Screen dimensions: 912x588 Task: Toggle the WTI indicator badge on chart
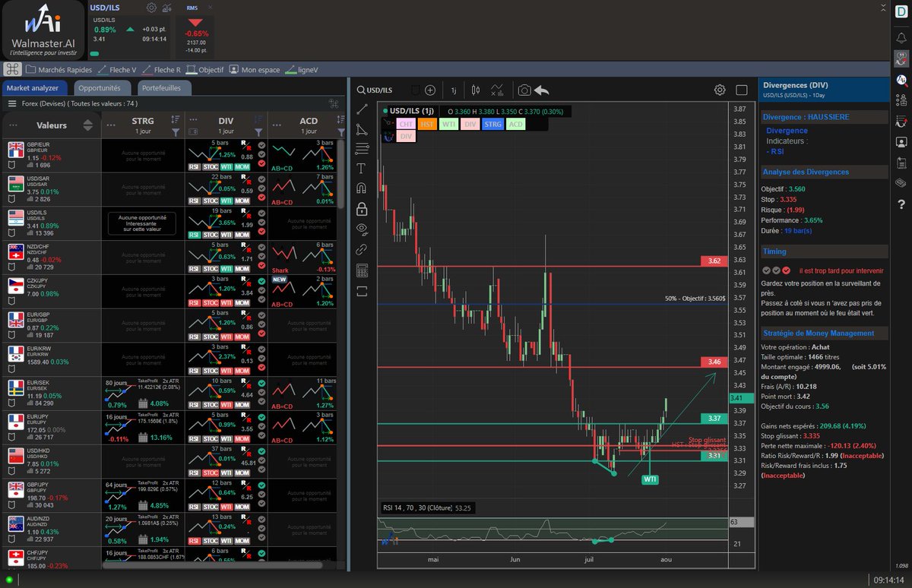pos(449,124)
